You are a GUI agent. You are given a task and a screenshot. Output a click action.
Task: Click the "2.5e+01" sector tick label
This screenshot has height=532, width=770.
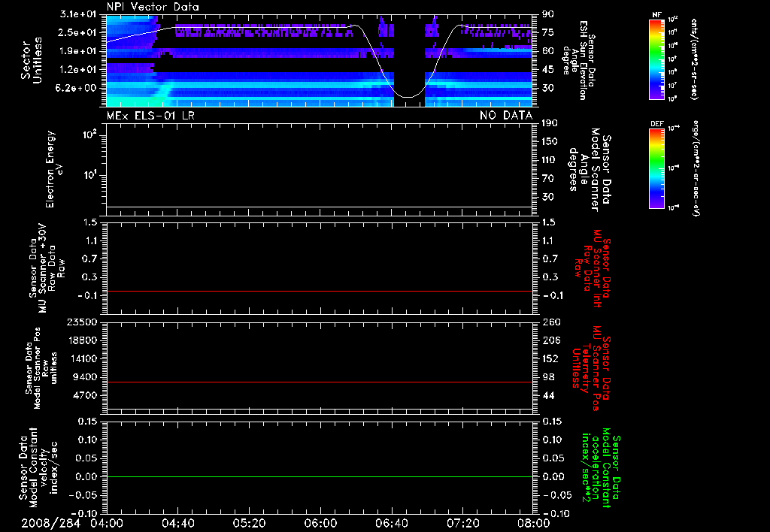(77, 32)
